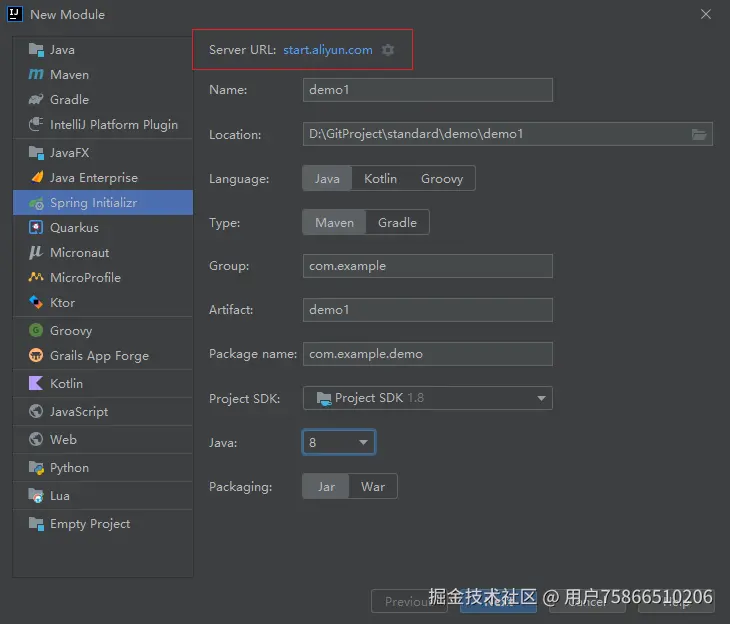
Task: Edit the Group field
Action: (x=428, y=266)
